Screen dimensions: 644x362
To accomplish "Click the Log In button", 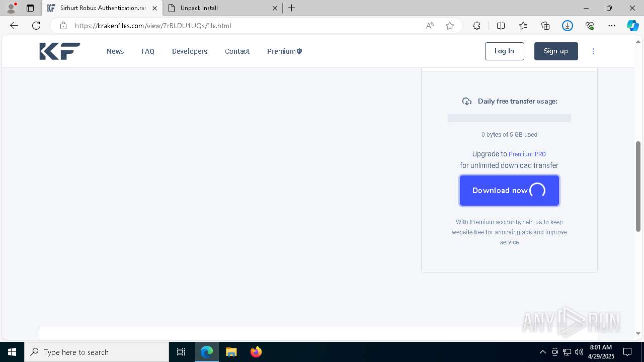I will coord(504,51).
